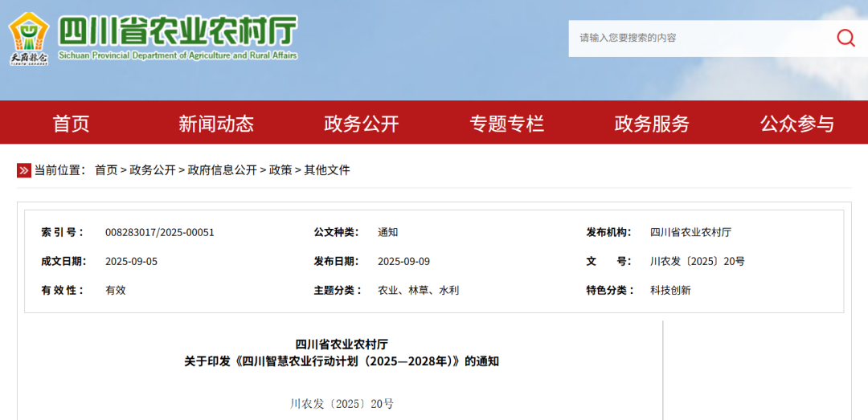Click the 索引号 field label
This screenshot has width=868, height=420.
click(x=62, y=232)
